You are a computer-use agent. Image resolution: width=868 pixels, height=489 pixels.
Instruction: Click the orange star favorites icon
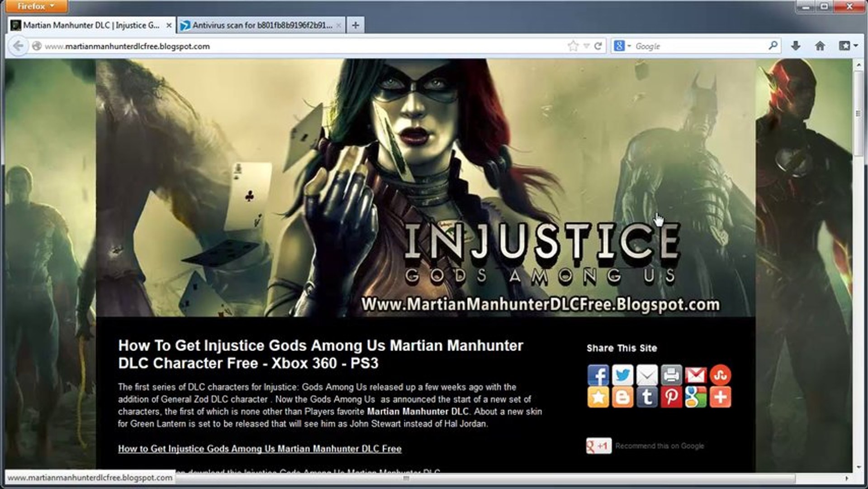pyautogui.click(x=598, y=397)
